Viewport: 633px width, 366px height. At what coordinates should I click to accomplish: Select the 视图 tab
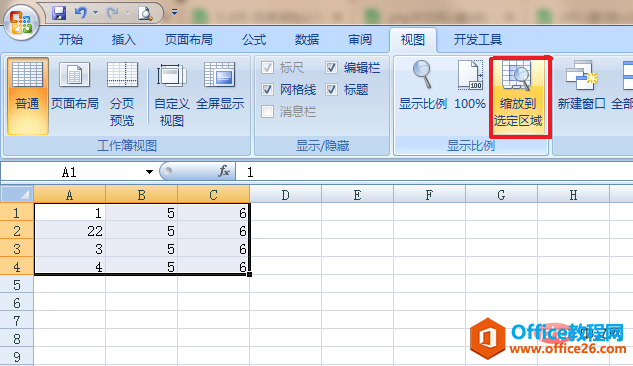[413, 40]
